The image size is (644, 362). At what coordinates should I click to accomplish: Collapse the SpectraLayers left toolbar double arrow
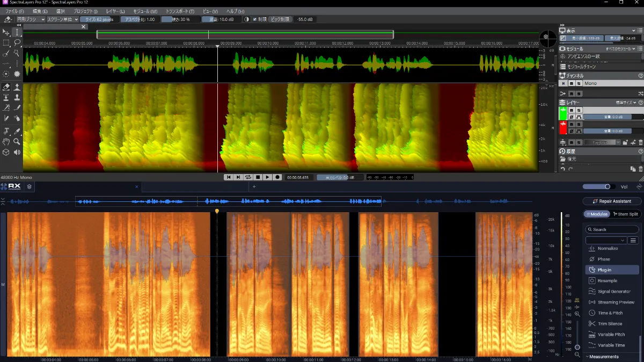pyautogui.click(x=19, y=25)
